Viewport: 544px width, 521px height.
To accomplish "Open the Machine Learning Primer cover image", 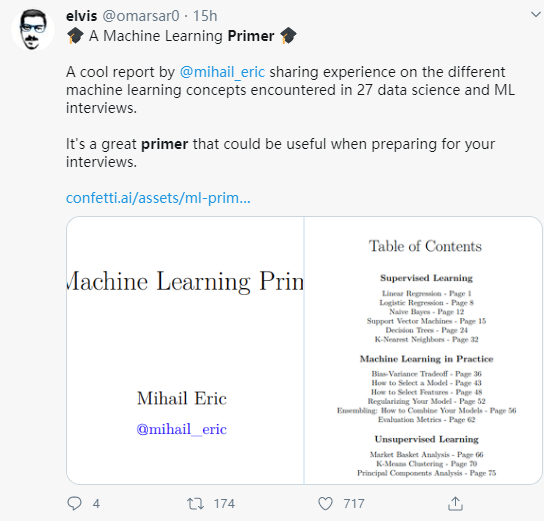I will [185, 350].
